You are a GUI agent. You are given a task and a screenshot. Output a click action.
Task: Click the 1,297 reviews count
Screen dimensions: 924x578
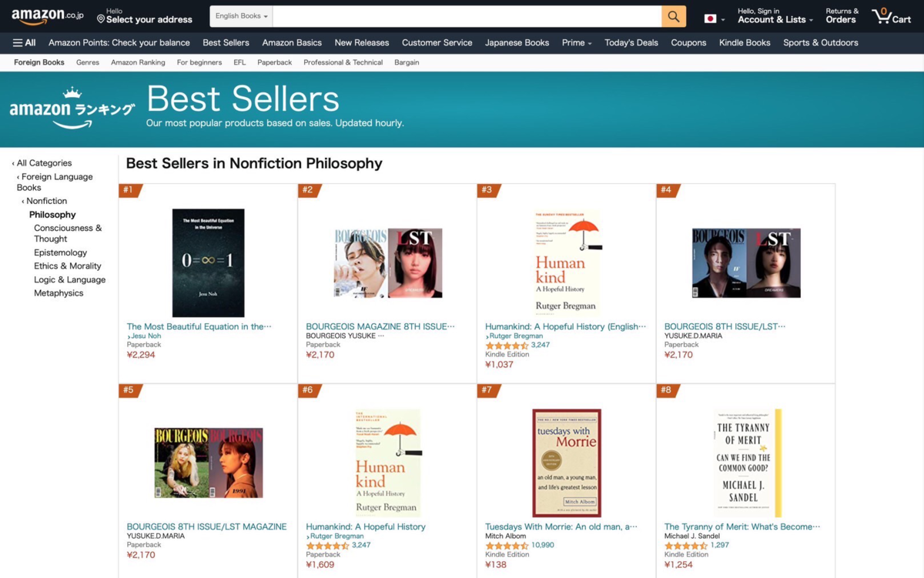(x=720, y=545)
